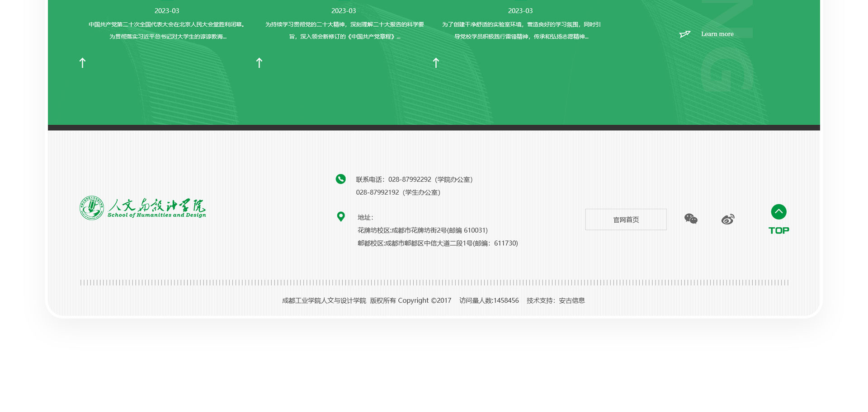This screenshot has height=412, width=868.
Task: Click the up arrow under the 中国共产党章程 news
Action: click(x=259, y=63)
